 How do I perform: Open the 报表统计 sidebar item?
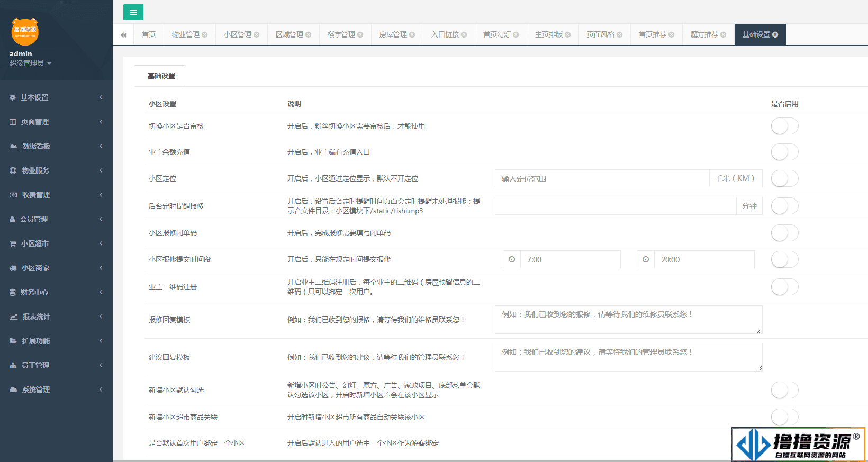(x=56, y=316)
